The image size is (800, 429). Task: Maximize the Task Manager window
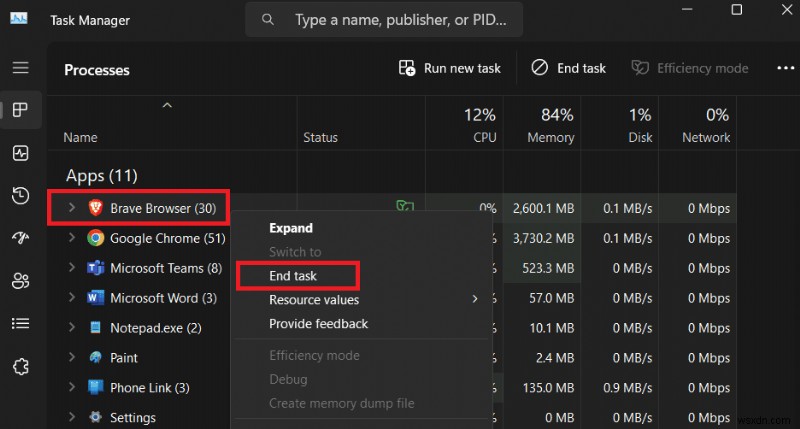[736, 9]
